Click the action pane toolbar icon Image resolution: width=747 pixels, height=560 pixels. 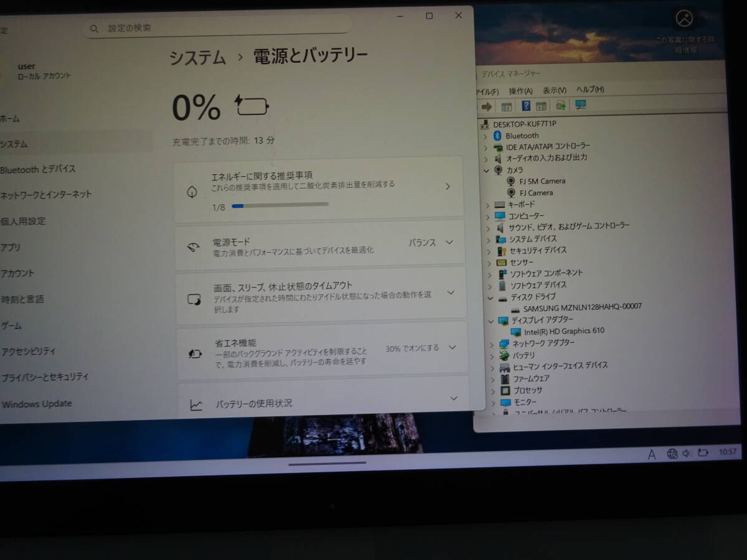click(542, 106)
